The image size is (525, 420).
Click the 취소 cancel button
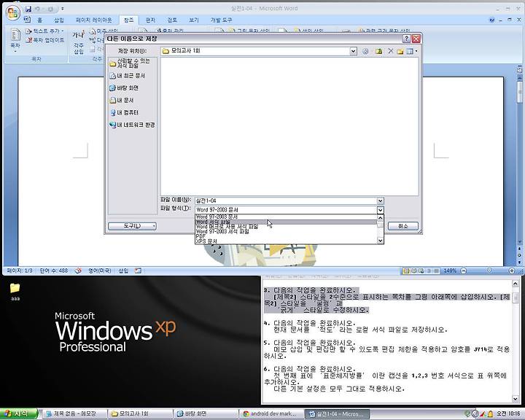point(403,226)
